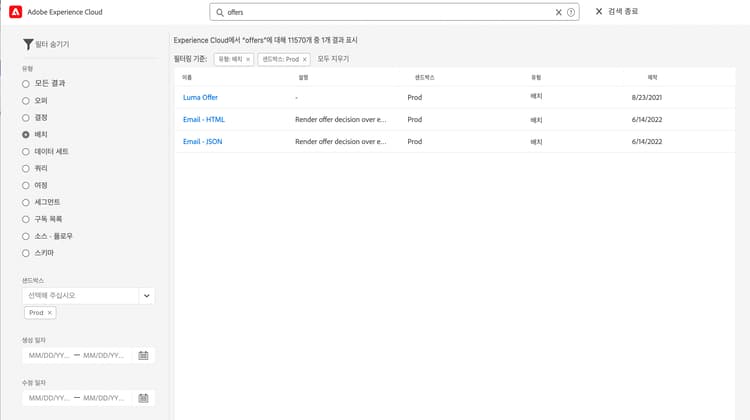
Task: Select the 구독 목록 radio button
Action: tap(26, 220)
